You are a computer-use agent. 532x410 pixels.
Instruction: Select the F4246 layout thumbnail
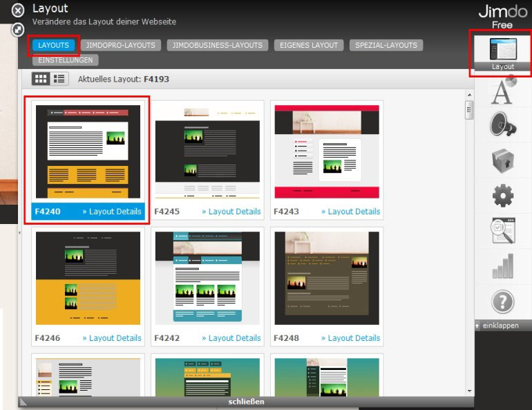click(x=88, y=279)
